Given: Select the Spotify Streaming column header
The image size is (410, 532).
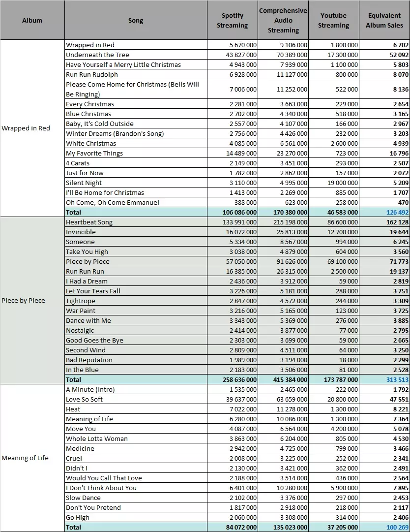Looking at the screenshot, I should 232,20.
